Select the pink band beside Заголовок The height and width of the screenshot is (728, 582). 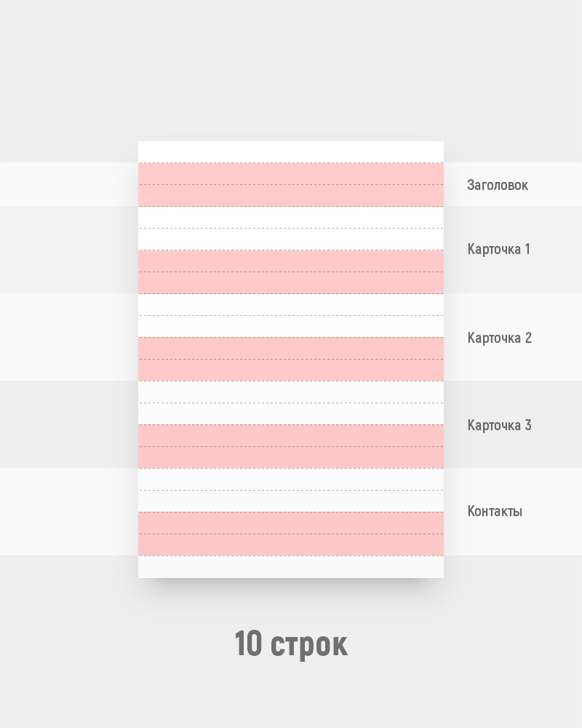pyautogui.click(x=291, y=184)
